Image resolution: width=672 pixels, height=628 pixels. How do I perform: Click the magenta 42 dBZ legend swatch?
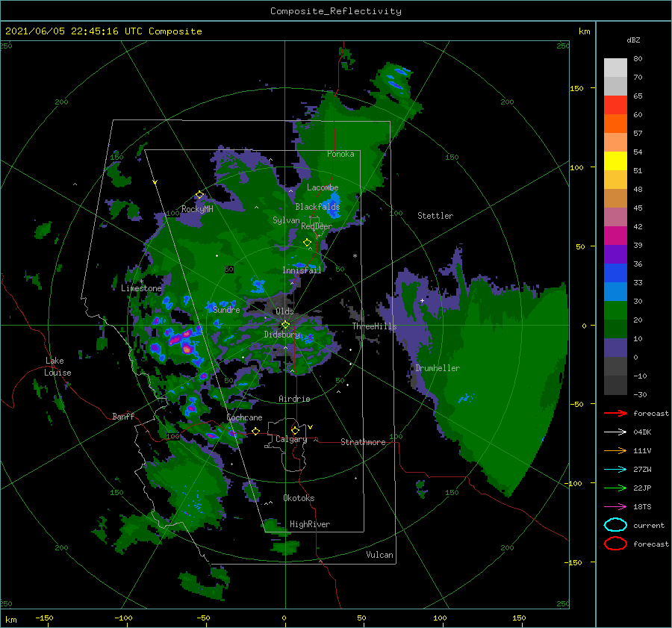tap(615, 235)
